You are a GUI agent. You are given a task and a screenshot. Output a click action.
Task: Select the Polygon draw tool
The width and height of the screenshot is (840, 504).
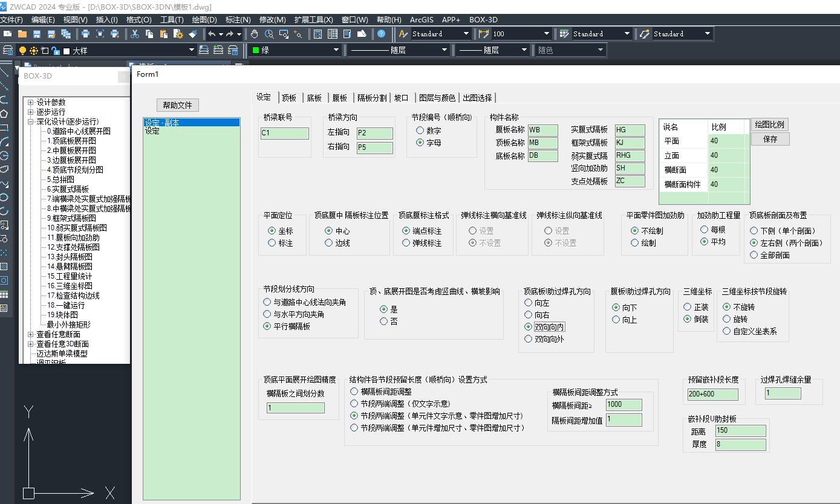pyautogui.click(x=4, y=113)
